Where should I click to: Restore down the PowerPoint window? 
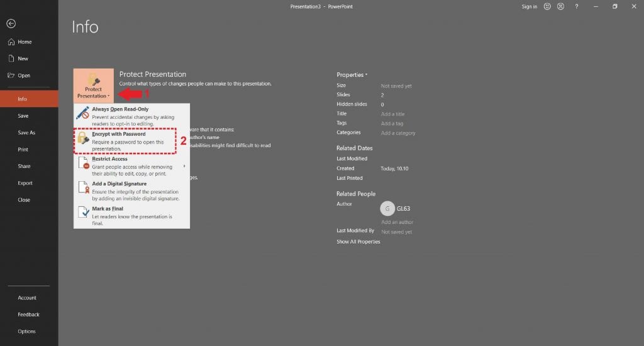point(615,6)
